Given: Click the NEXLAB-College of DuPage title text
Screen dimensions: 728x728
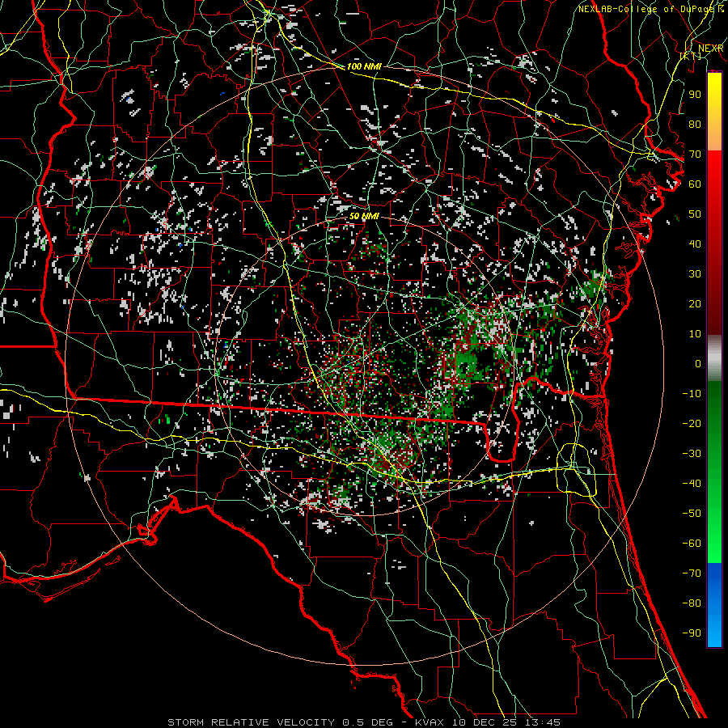Looking at the screenshot, I should click(647, 9).
